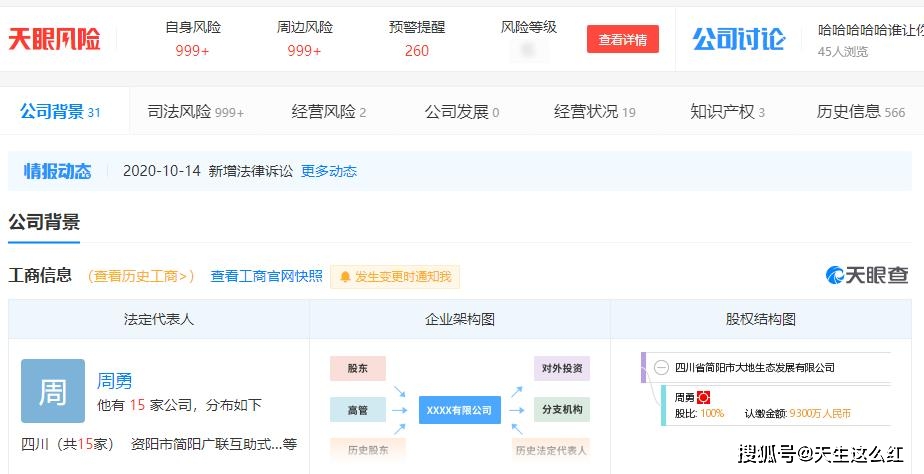This screenshot has height=474, width=924.
Task: Open the 公司讨论 section heading
Action: [x=738, y=40]
